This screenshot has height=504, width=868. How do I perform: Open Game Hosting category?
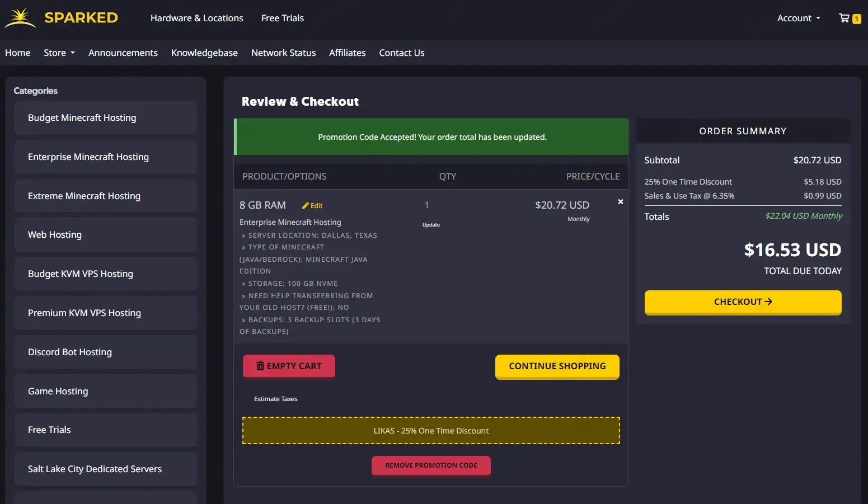(x=106, y=391)
